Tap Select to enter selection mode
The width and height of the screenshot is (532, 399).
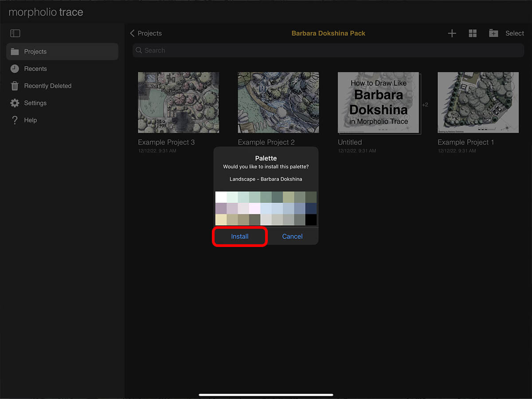[x=514, y=33]
